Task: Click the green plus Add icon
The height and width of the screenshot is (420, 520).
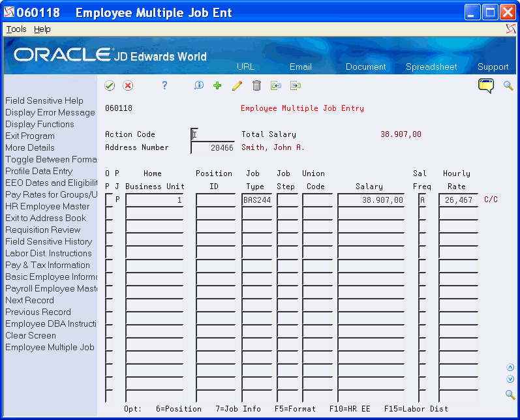Action: [217, 85]
